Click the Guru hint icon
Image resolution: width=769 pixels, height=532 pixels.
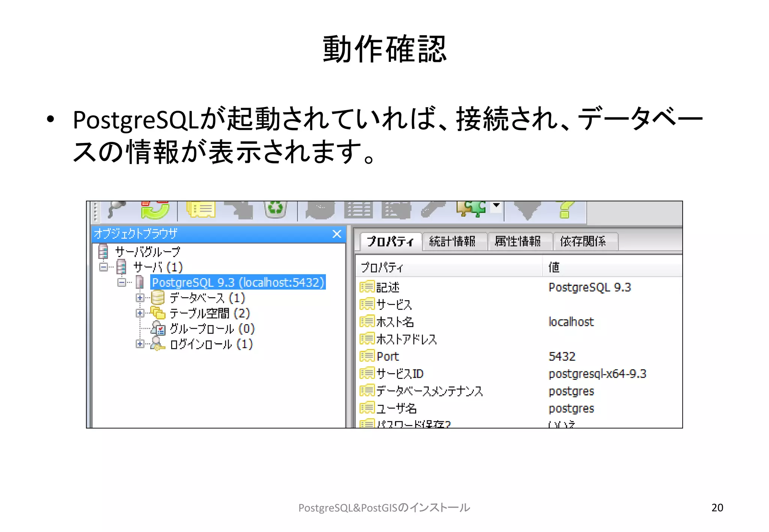(527, 210)
